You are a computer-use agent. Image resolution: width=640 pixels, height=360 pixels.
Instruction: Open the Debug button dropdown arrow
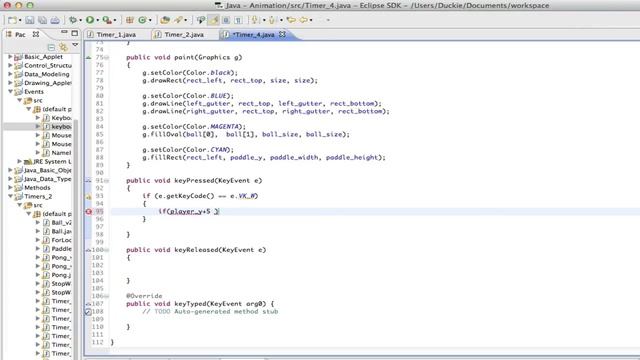pyautogui.click(x=80, y=20)
